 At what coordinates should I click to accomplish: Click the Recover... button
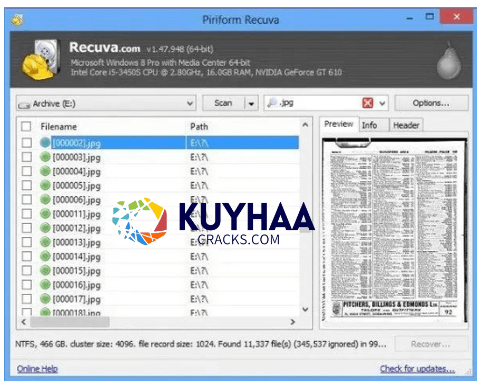tap(431, 344)
